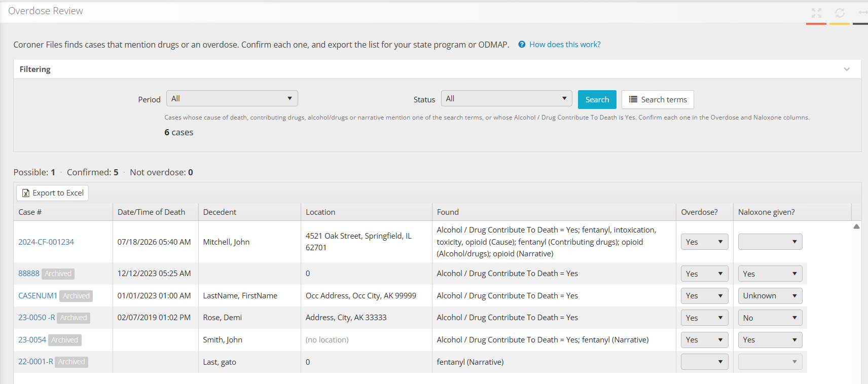Click the fullscreen expand icon

point(816,13)
